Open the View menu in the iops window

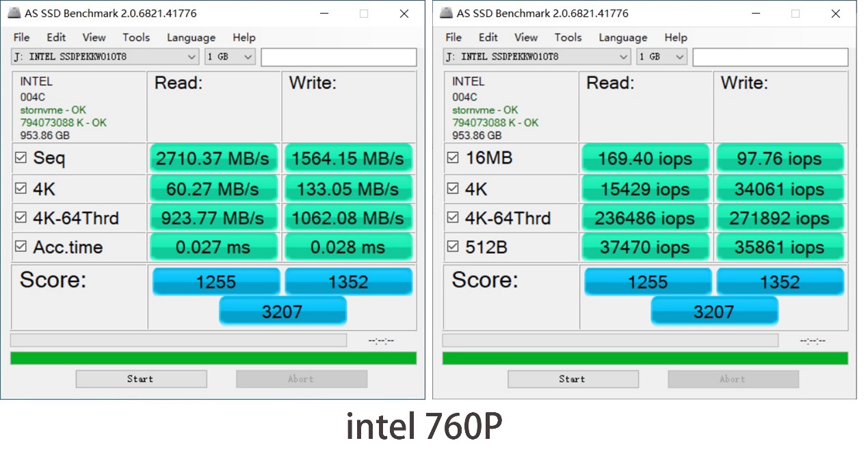(x=526, y=38)
